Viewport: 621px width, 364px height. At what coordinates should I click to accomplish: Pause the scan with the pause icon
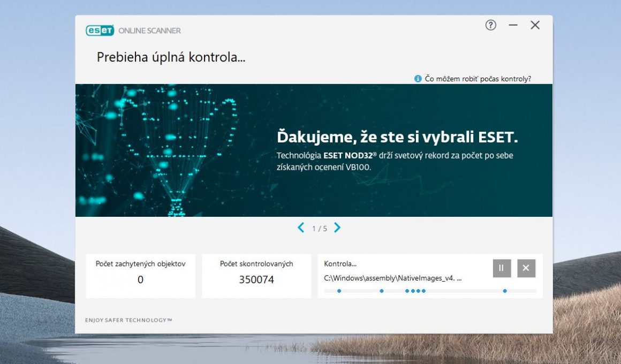[x=501, y=268]
